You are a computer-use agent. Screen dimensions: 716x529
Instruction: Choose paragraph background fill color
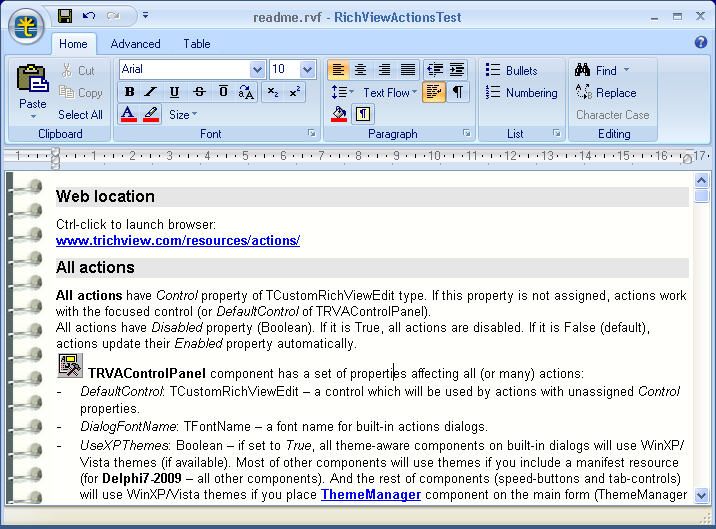pyautogui.click(x=339, y=114)
